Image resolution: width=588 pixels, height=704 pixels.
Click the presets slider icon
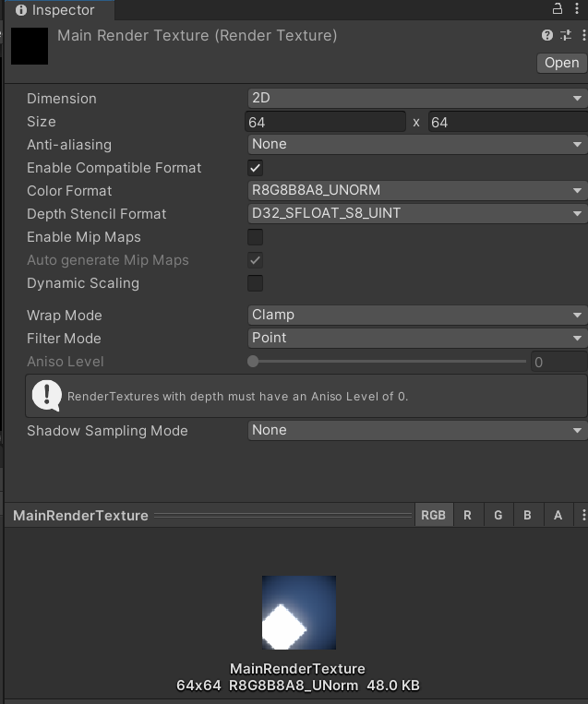pos(566,36)
